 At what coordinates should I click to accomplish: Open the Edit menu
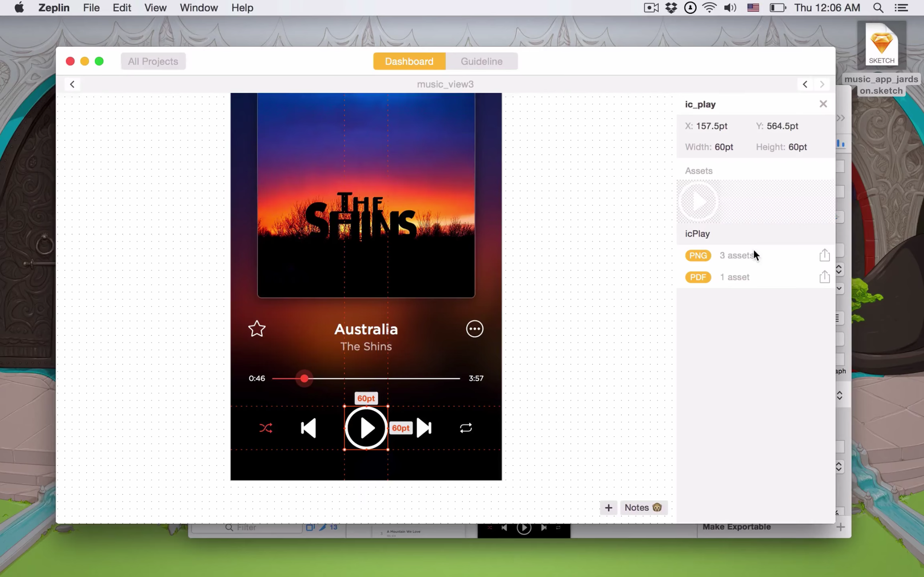[x=121, y=8]
